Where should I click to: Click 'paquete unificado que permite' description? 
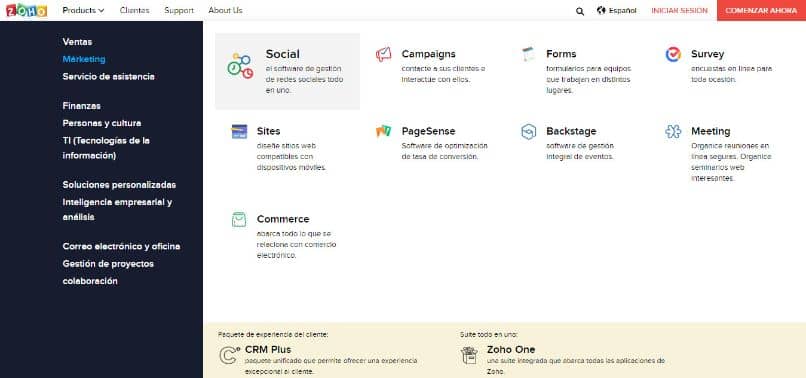point(331,366)
